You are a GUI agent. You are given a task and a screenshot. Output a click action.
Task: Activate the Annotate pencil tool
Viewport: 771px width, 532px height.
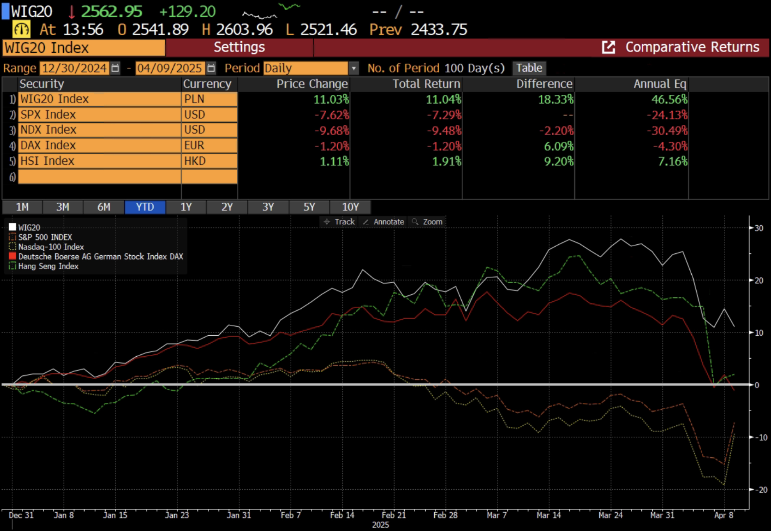click(x=384, y=222)
